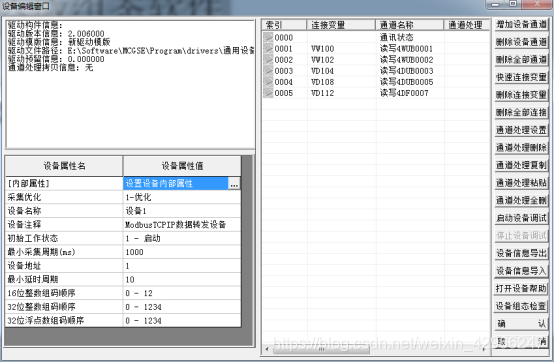Click the channel list horizontal scrollbar thumb
554x362 pixels.
tap(321, 349)
